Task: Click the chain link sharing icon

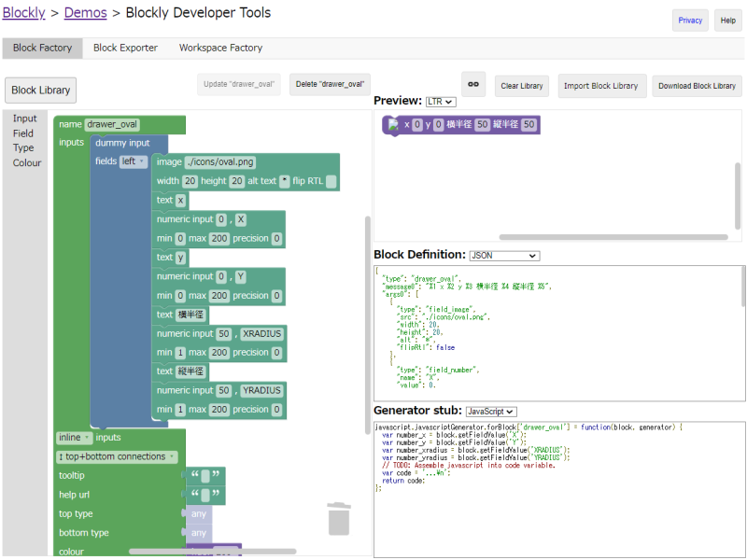Action: pos(473,84)
